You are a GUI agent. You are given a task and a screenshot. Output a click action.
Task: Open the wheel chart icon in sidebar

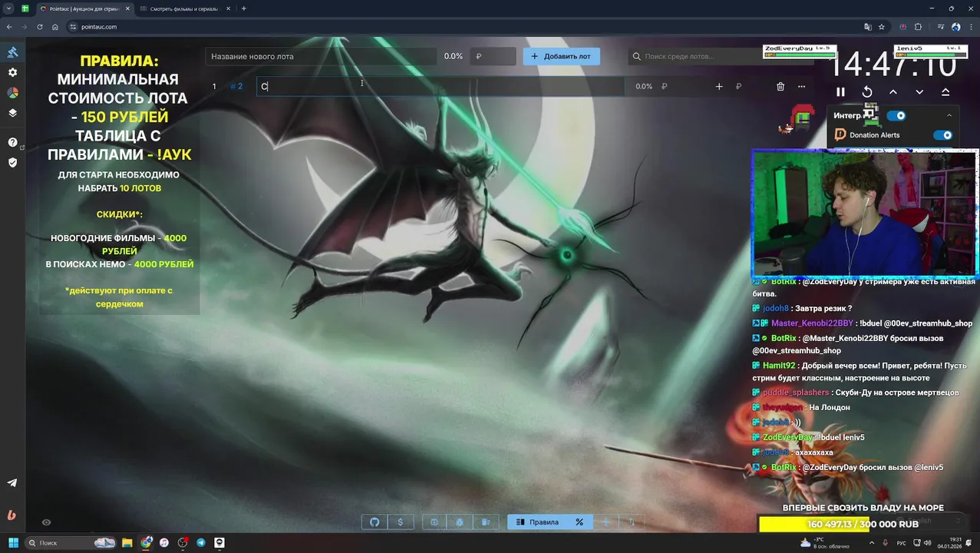pyautogui.click(x=12, y=92)
